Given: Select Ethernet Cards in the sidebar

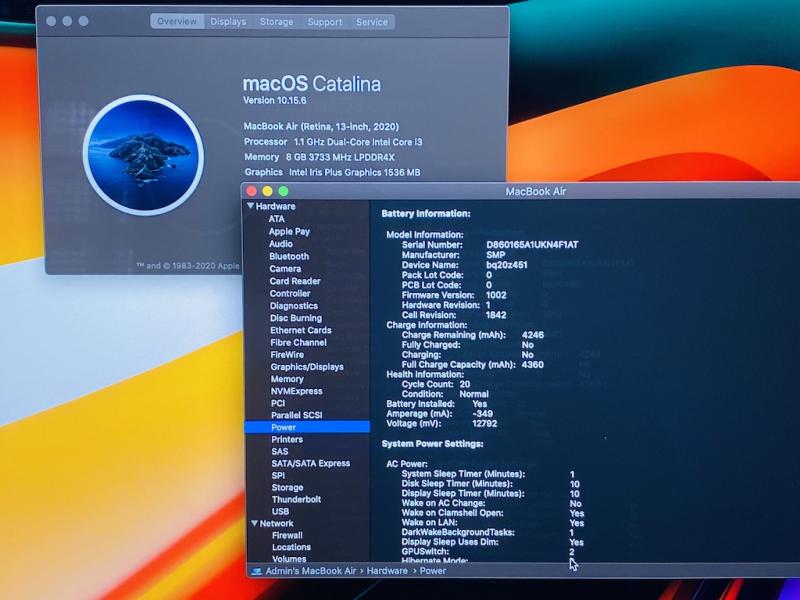Looking at the screenshot, I should click(x=301, y=330).
